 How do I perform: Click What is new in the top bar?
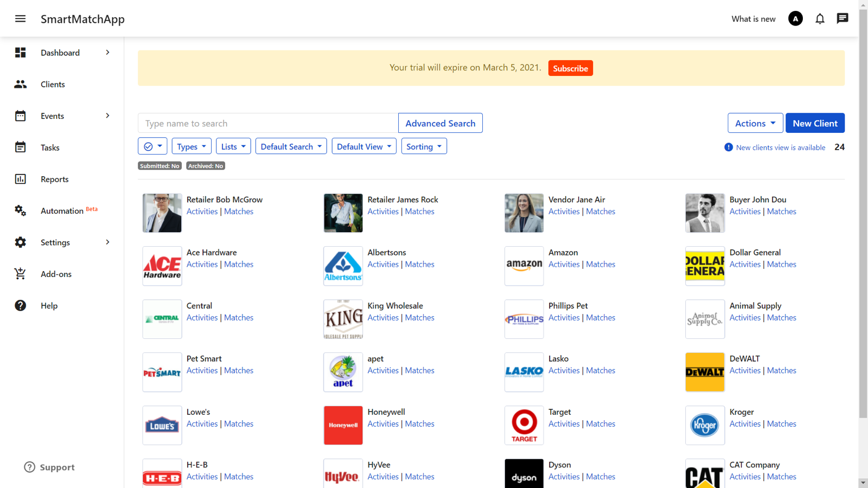(x=753, y=18)
